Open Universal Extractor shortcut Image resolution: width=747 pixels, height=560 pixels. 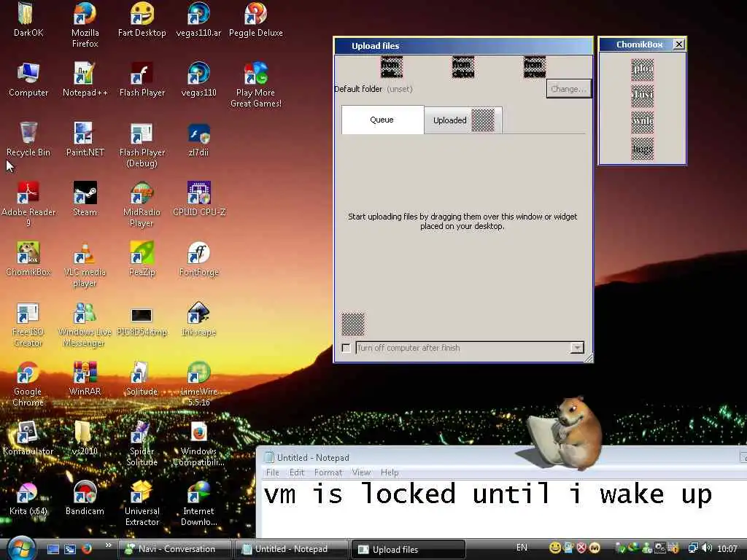(142, 504)
